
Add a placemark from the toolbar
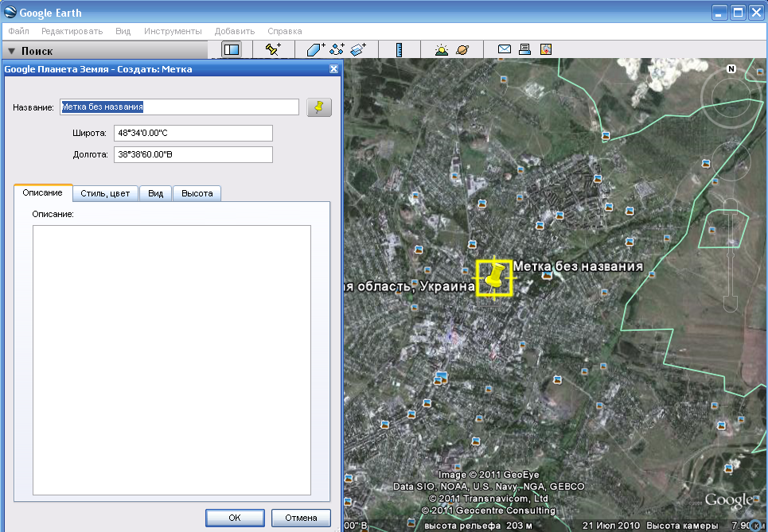pyautogui.click(x=273, y=49)
